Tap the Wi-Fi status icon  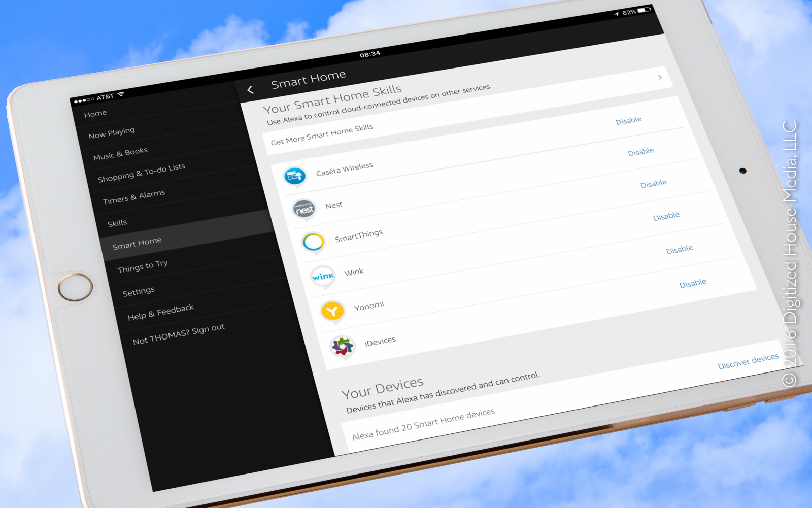click(121, 94)
